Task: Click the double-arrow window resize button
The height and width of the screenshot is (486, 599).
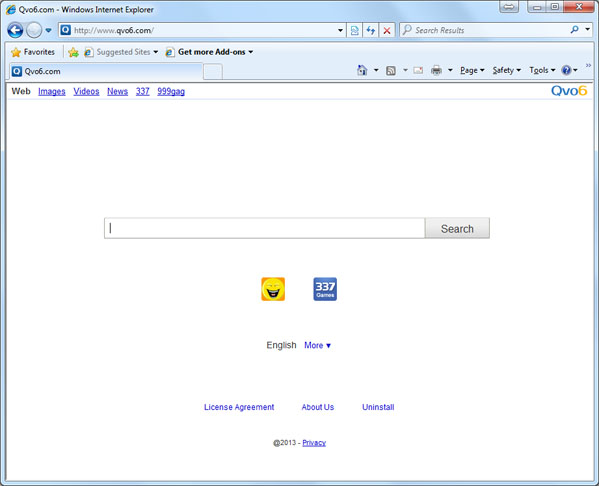Action: point(509,7)
